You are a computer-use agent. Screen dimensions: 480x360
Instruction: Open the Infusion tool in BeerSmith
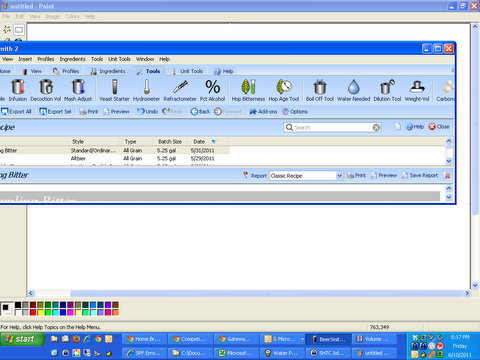pyautogui.click(x=18, y=90)
